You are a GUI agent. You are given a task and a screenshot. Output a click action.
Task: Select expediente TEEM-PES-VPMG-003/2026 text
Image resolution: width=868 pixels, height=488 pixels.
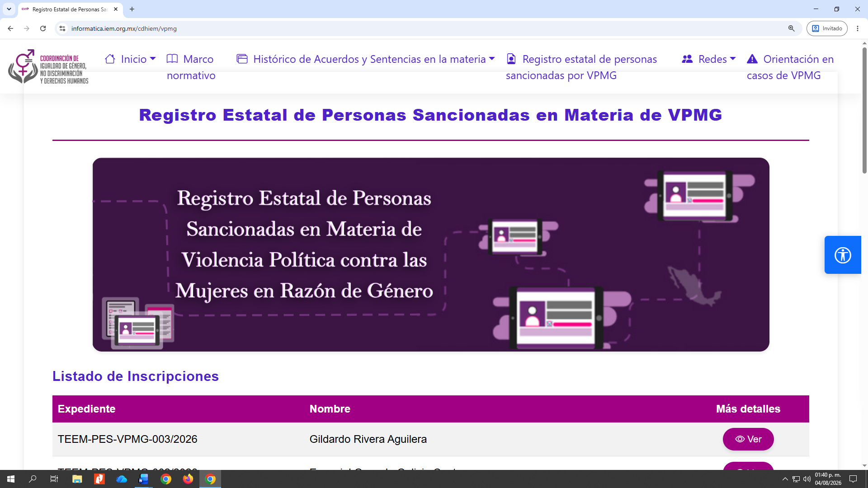pos(127,439)
